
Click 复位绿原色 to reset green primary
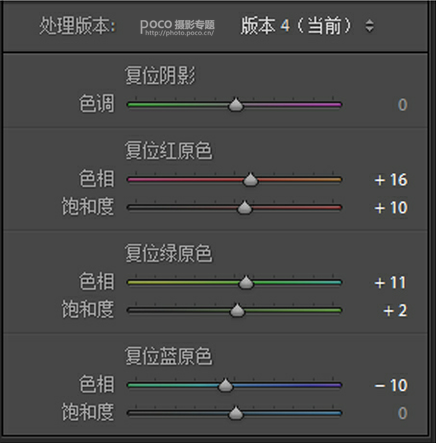(x=169, y=253)
